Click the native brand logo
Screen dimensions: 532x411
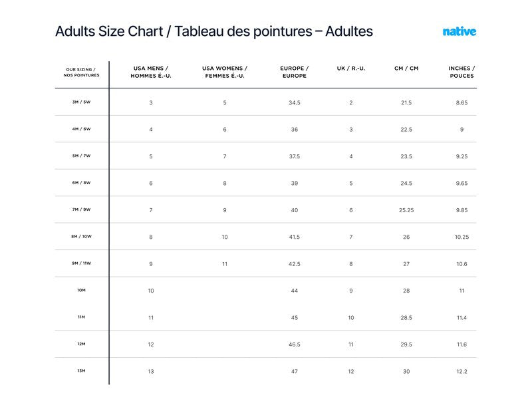pyautogui.click(x=460, y=31)
